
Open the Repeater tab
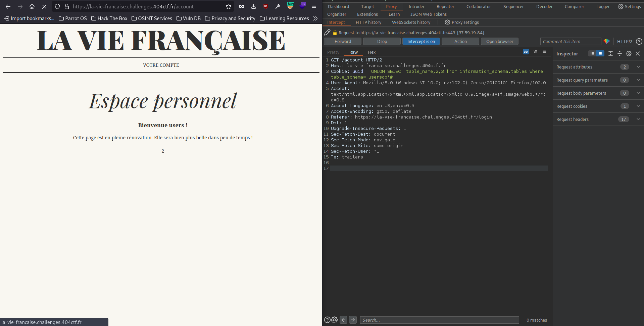click(445, 6)
